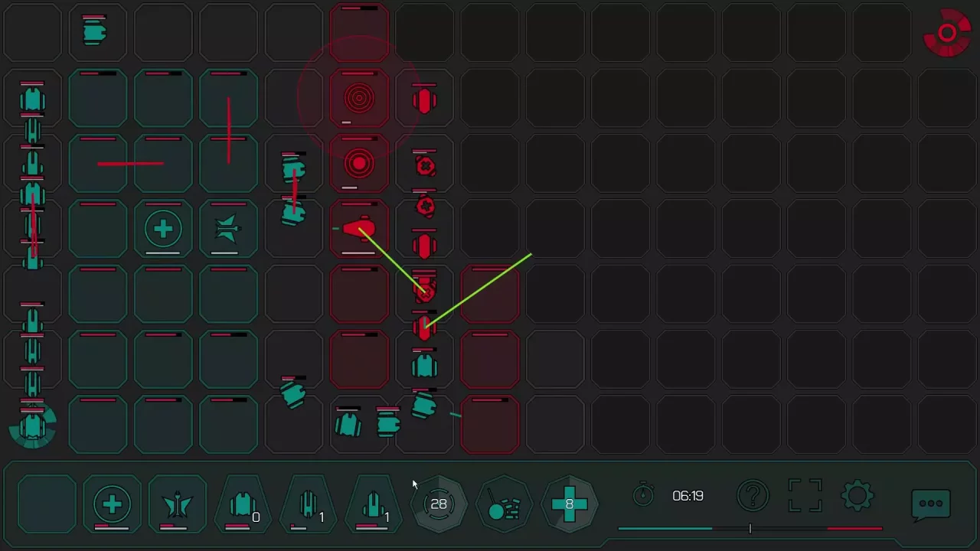Screen dimensions: 980x551
Task: Click the repair station tile on the grid
Action: pyautogui.click(x=163, y=229)
